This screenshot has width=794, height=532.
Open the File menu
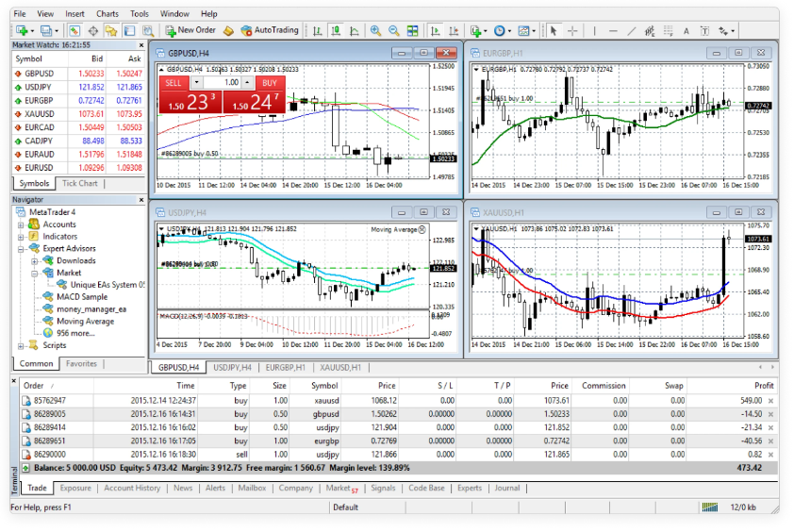click(20, 14)
